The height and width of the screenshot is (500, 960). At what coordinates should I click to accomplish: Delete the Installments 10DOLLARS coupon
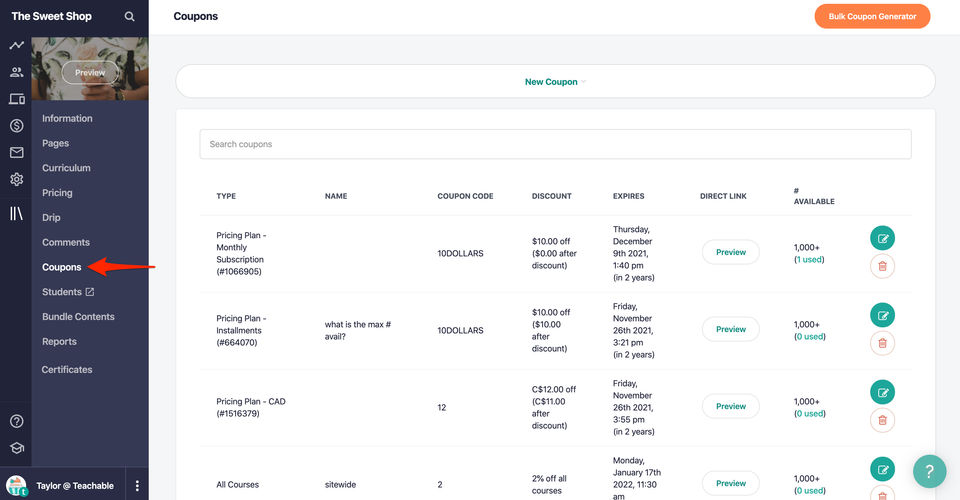[882, 343]
